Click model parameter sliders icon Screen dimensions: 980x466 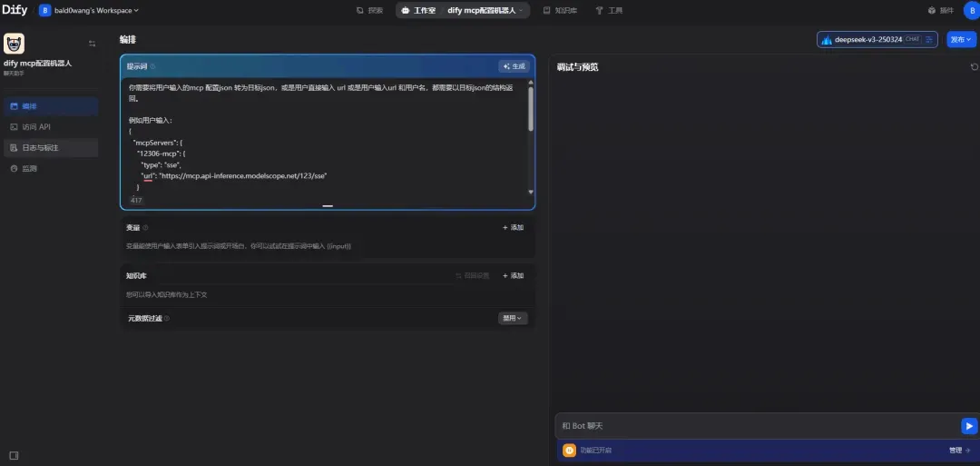tap(929, 39)
